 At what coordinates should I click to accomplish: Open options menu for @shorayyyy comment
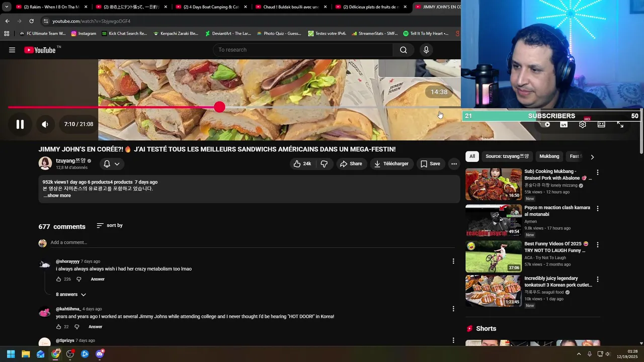pos(453,261)
